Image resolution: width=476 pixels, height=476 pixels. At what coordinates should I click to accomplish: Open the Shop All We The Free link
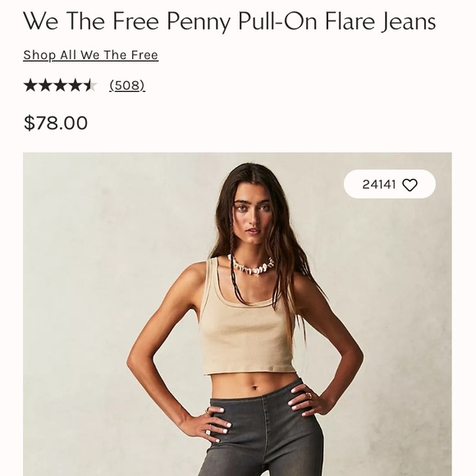91,55
